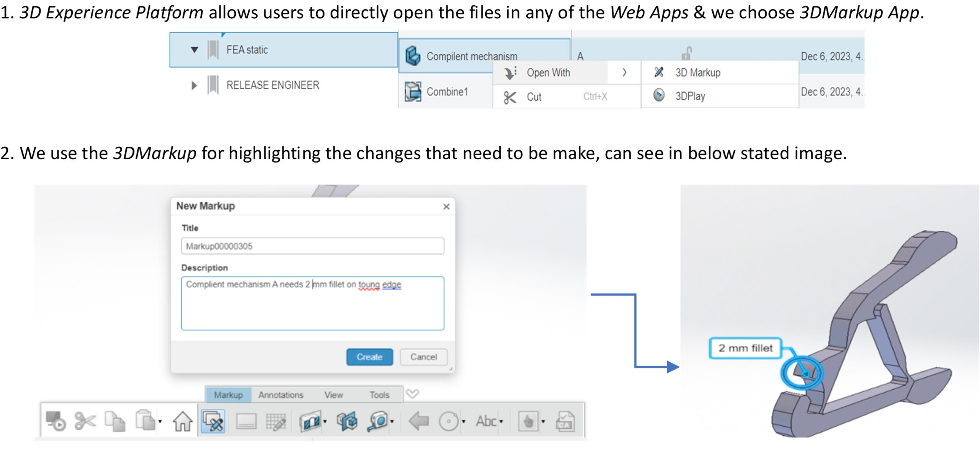This screenshot has height=466, width=980.
Task: Click the 3D cube component icon
Action: click(x=347, y=421)
